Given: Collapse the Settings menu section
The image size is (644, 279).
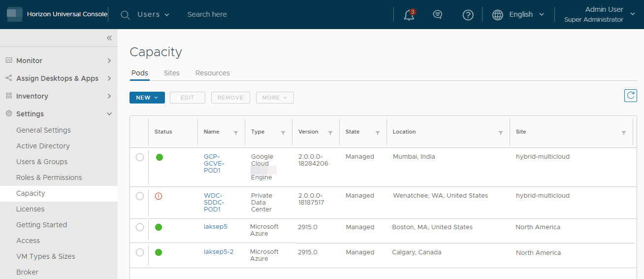Looking at the screenshot, I should point(109,114).
